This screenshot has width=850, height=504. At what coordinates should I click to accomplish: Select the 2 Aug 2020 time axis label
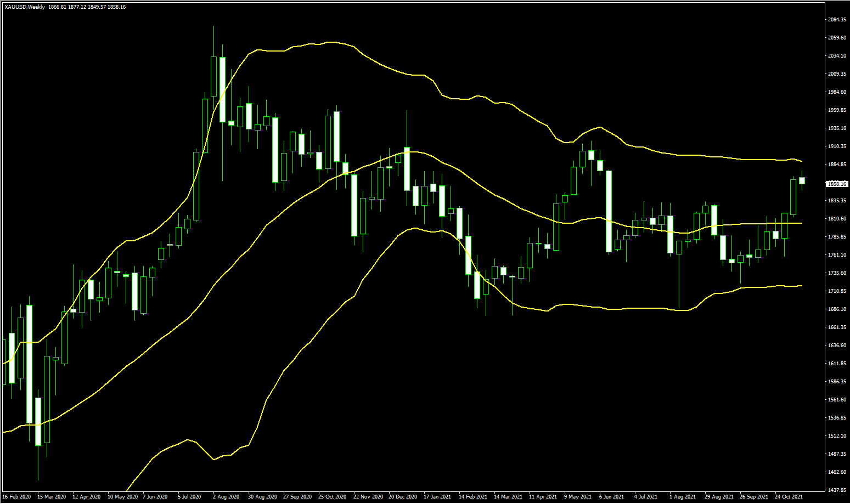(226, 497)
